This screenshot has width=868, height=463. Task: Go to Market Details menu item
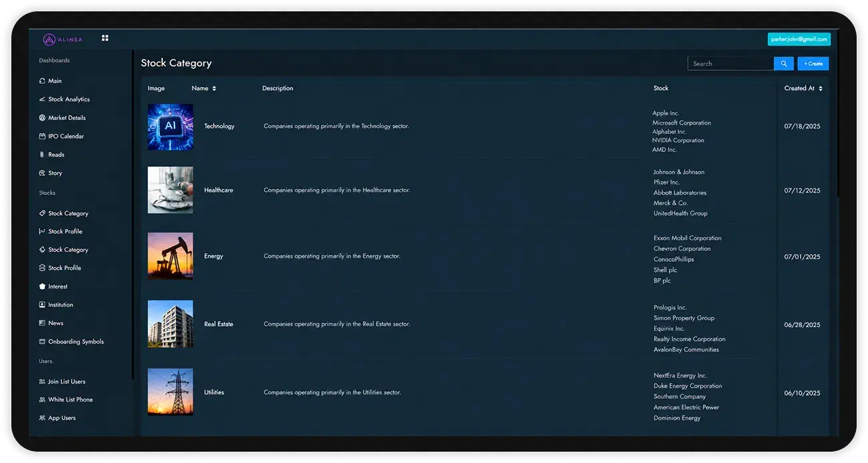pos(67,118)
